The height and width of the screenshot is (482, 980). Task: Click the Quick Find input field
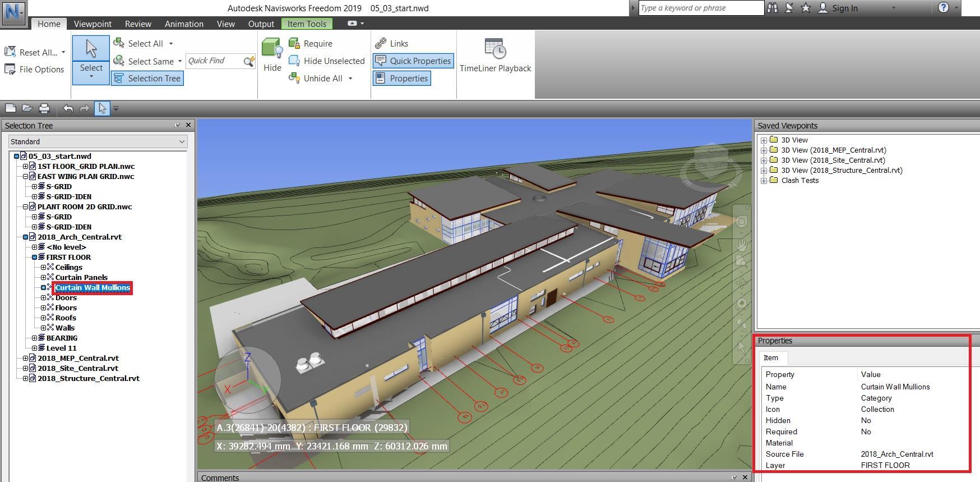click(x=214, y=61)
